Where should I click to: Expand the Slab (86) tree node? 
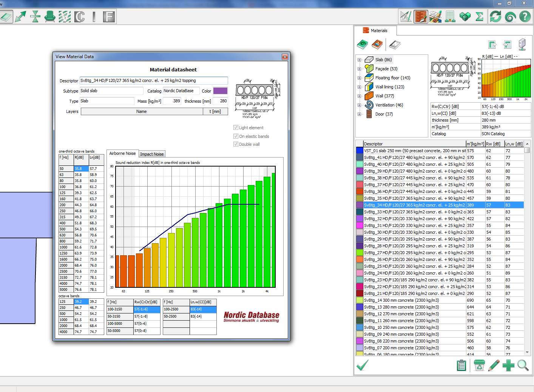pyautogui.click(x=359, y=60)
